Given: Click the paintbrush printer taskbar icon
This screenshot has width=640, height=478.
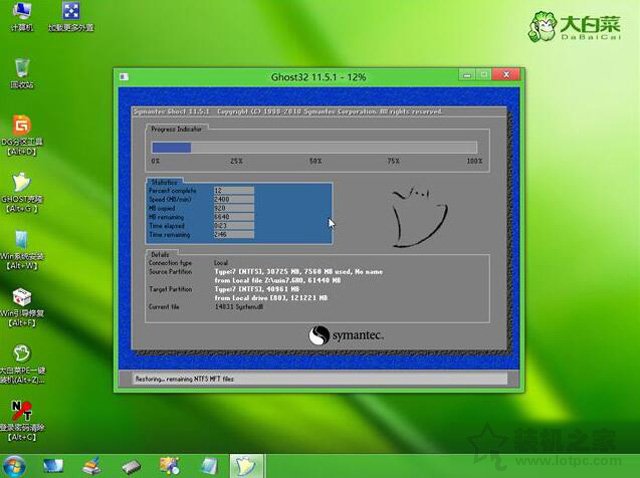Looking at the screenshot, I should click(92, 465).
